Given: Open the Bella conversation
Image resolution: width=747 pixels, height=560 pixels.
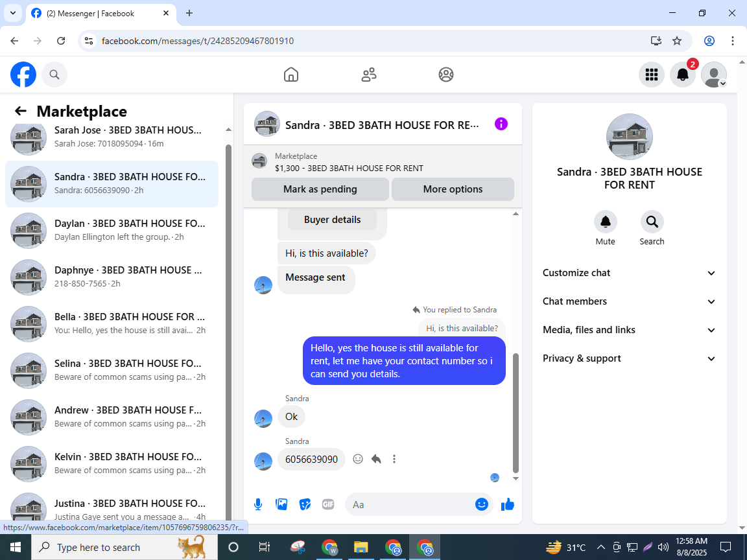Looking at the screenshot, I should click(x=112, y=324).
